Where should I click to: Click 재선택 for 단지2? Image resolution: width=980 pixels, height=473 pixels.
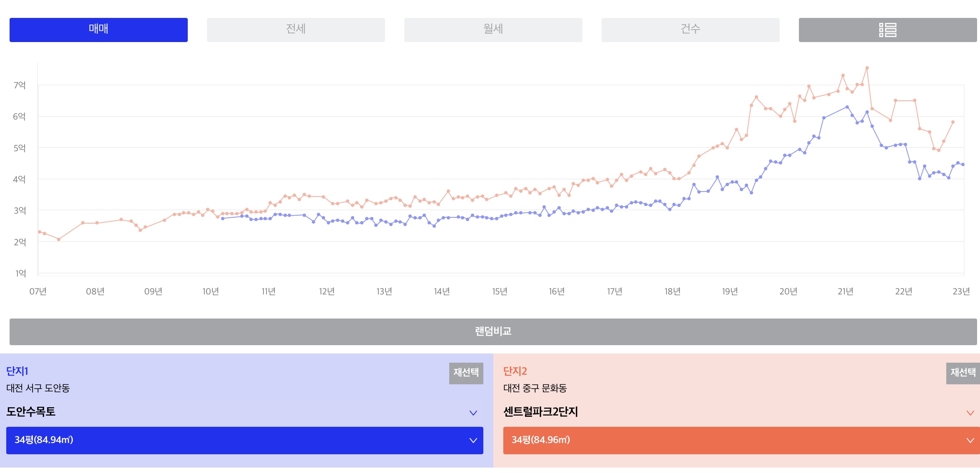tap(963, 373)
